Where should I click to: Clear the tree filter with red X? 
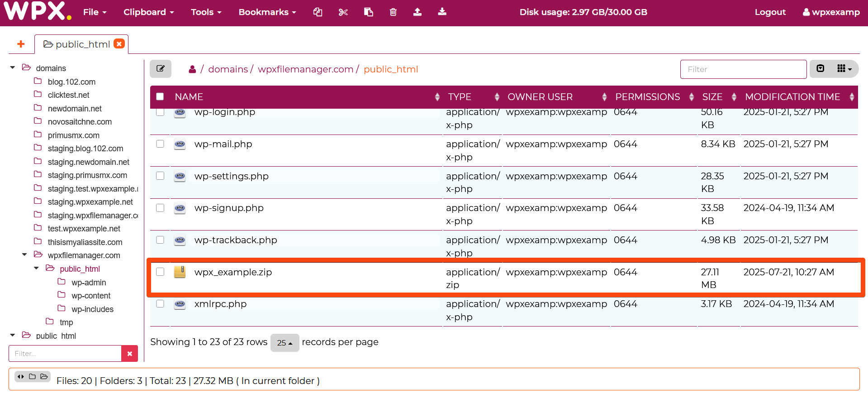coord(130,354)
